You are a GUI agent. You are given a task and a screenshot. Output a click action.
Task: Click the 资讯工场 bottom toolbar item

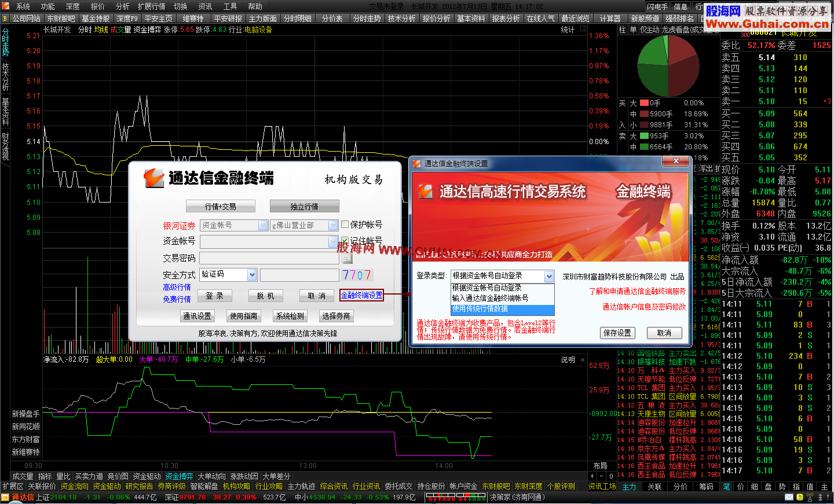click(x=602, y=487)
